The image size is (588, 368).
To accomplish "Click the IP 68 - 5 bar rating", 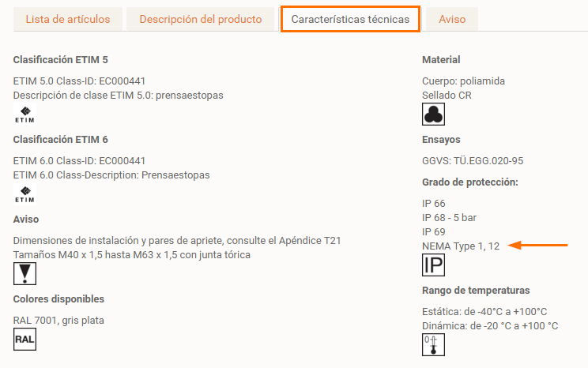I will coord(450,217).
